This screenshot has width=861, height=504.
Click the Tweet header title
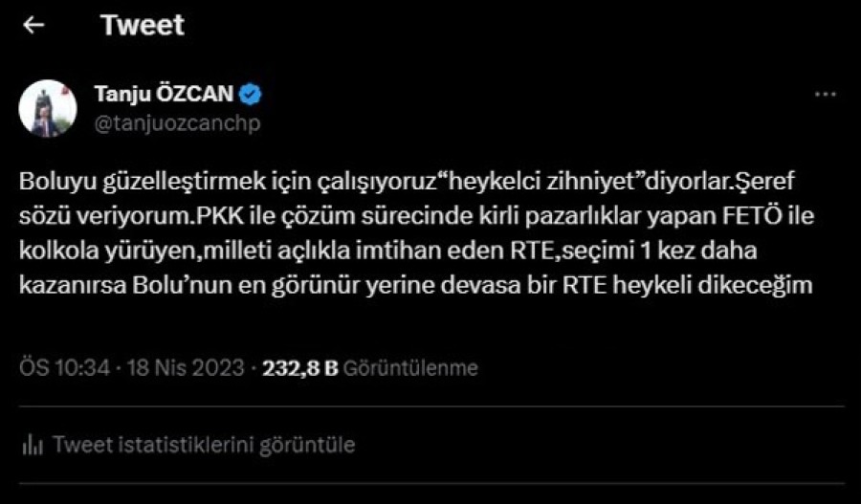(143, 26)
